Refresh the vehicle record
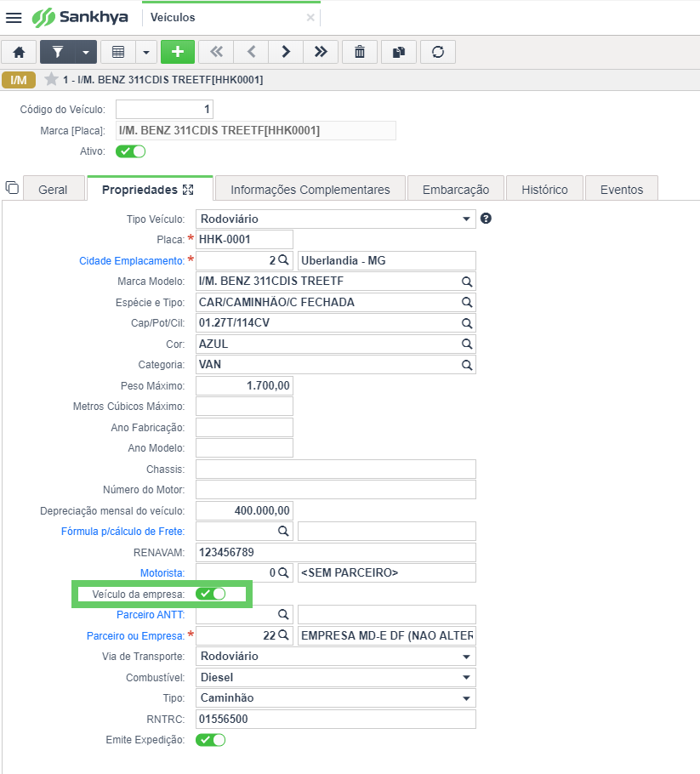The image size is (700, 774). (x=438, y=52)
